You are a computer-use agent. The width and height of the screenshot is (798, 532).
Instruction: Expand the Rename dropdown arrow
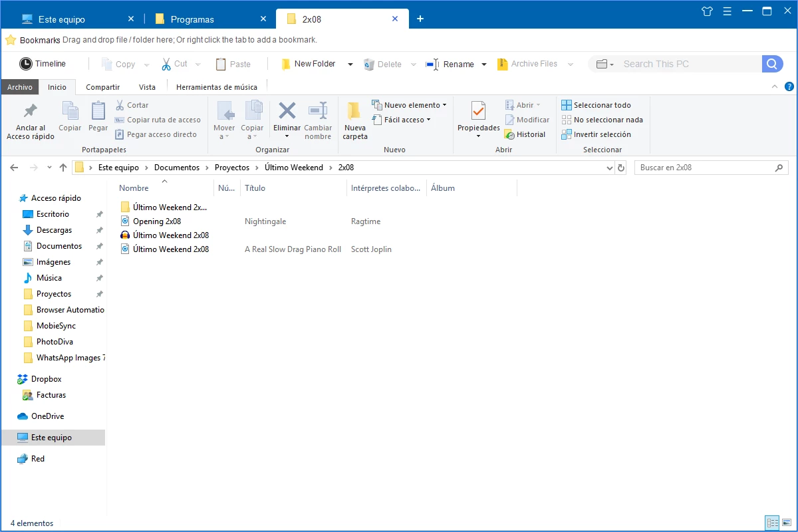484,65
